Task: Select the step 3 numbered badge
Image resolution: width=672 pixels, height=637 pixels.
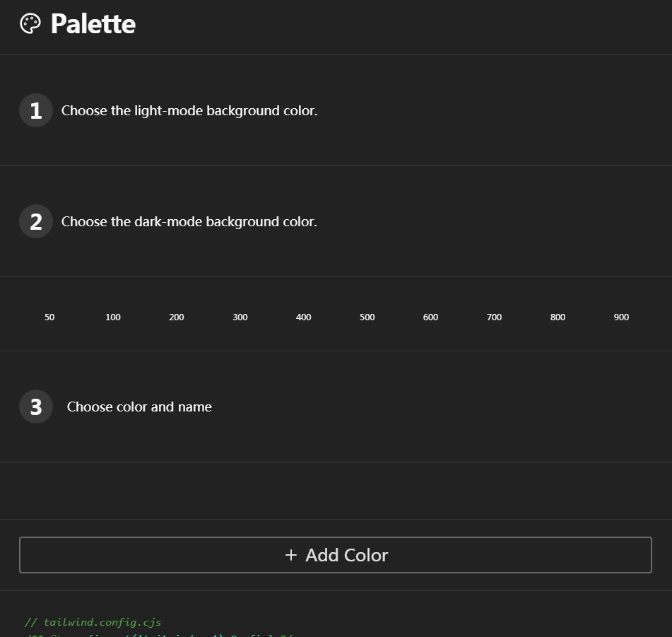Action: pyautogui.click(x=35, y=407)
